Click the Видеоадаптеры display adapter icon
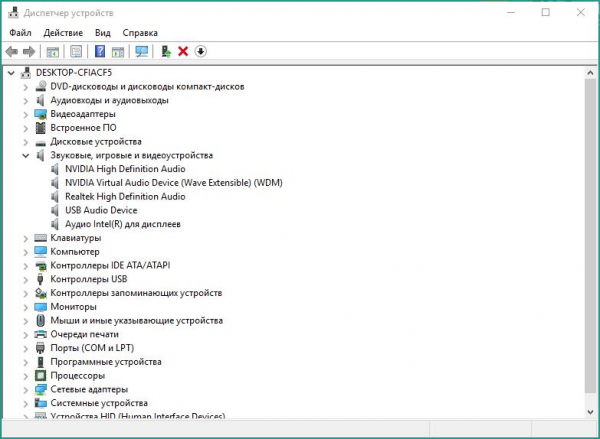Screen dimensions: 600x439 tap(41, 114)
